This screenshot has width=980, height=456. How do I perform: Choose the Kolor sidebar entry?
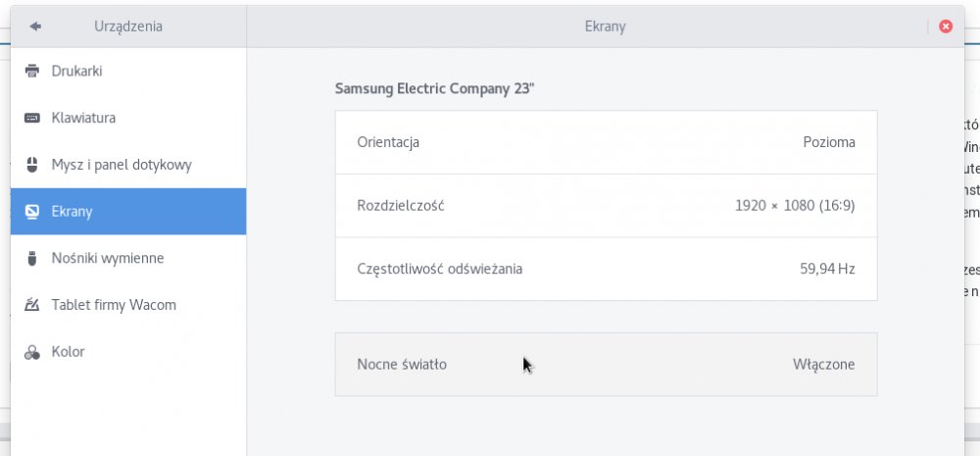click(128, 351)
